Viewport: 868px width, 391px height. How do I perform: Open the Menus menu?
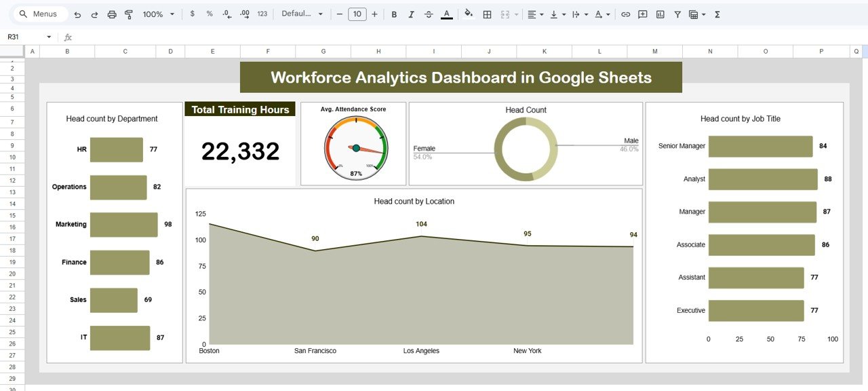[37, 14]
